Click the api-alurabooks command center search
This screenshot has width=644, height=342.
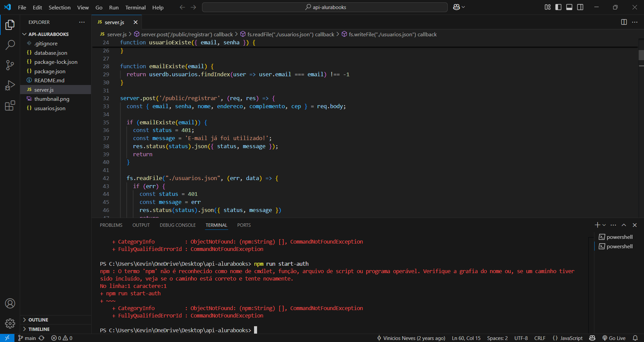click(x=325, y=7)
